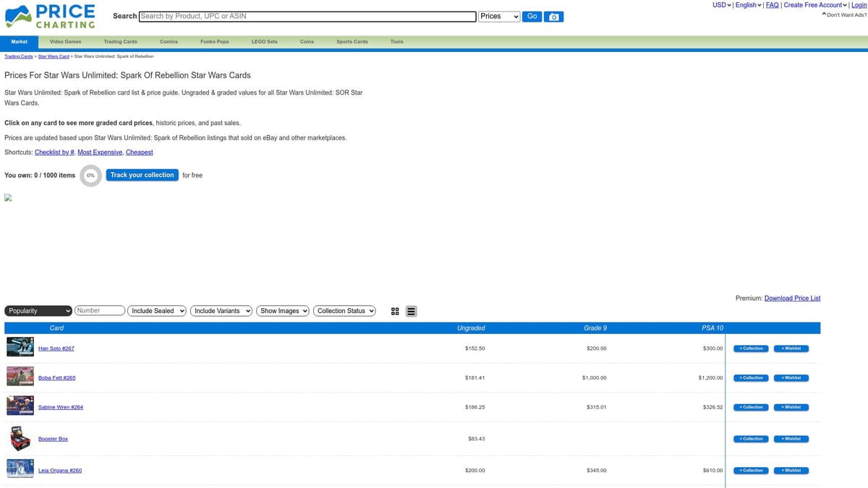868x488 pixels.
Task: Click Star Wars Card breadcrumb link
Action: click(54, 56)
